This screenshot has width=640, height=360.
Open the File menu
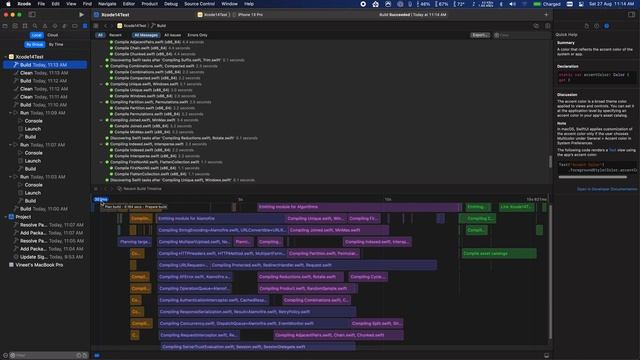click(41, 4)
